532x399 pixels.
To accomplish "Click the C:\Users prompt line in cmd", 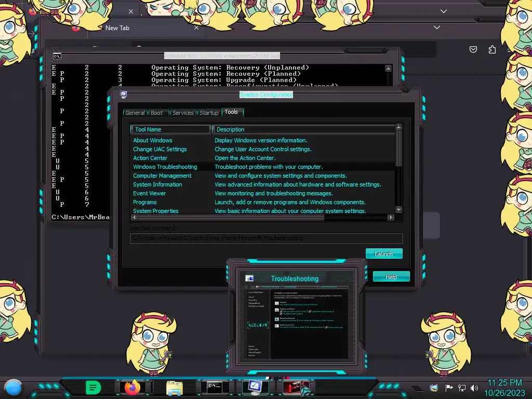I will [x=81, y=217].
